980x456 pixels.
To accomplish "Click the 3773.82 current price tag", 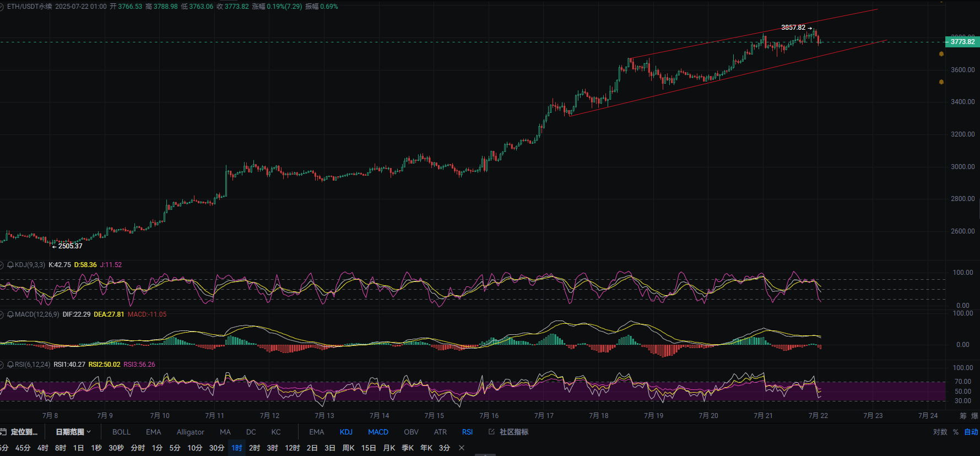I will tap(962, 42).
